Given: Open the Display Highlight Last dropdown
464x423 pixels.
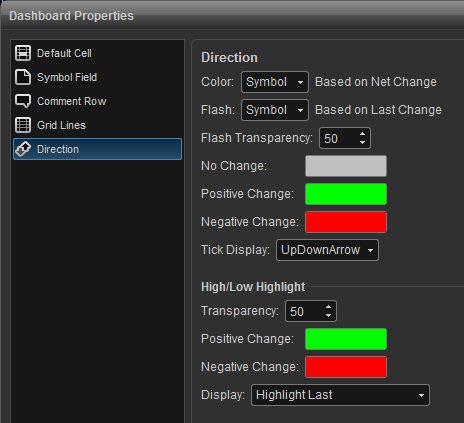Looking at the screenshot, I should pos(340,395).
